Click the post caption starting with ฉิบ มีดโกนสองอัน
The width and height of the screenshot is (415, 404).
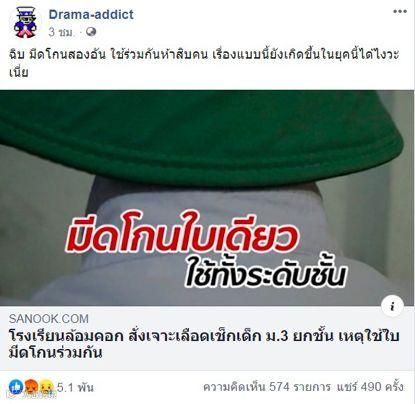coord(204,62)
